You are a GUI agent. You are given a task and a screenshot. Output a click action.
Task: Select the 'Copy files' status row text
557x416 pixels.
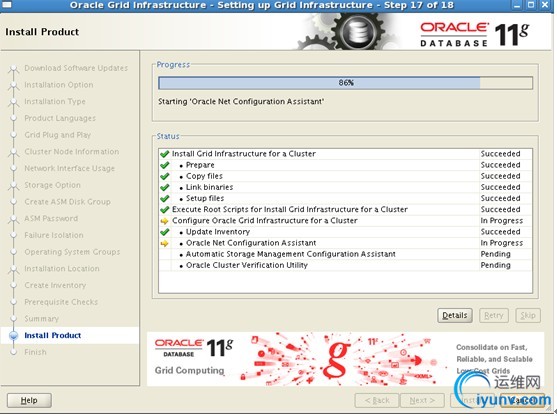coord(204,176)
